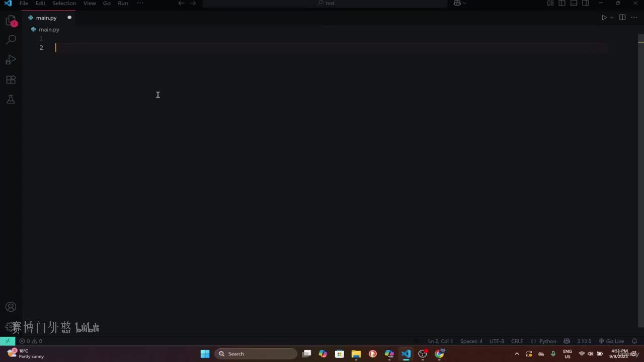Open the Go menu
This screenshot has width=644, height=362.
(x=107, y=3)
